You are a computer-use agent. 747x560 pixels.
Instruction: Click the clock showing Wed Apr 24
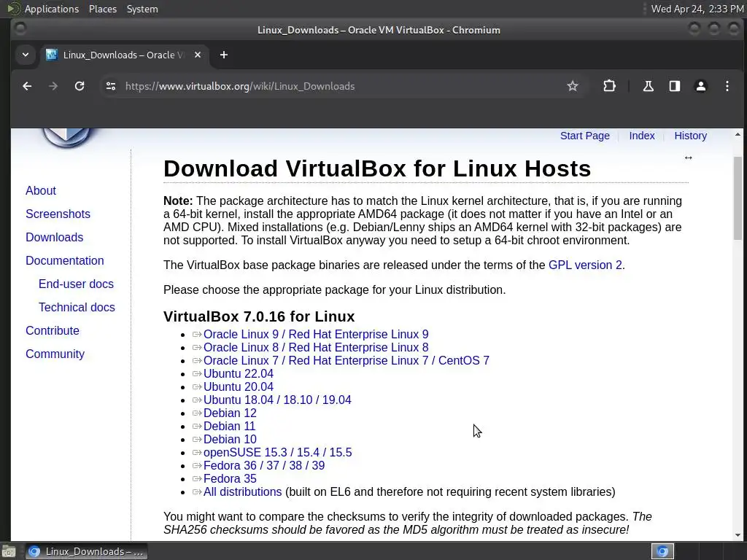pos(697,9)
